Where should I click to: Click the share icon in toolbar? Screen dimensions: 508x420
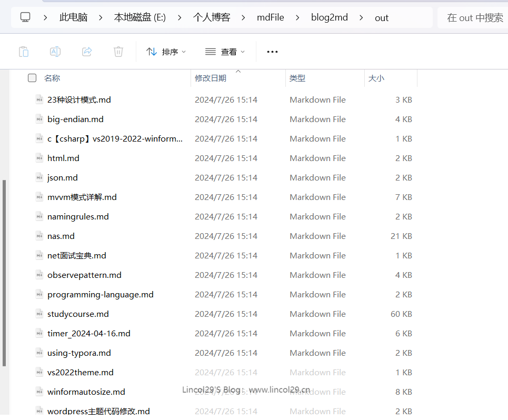pyautogui.click(x=87, y=52)
